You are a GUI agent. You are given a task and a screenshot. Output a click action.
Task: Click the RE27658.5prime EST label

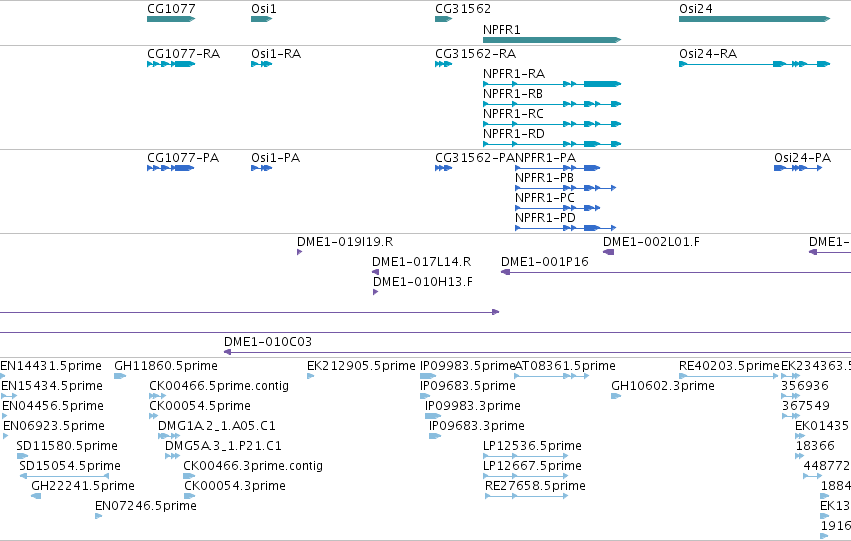536,487
